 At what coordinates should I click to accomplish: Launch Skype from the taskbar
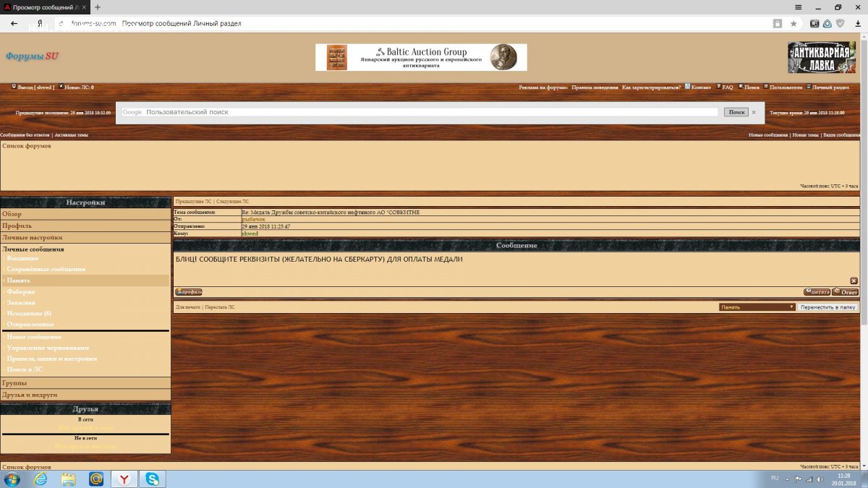[153, 479]
